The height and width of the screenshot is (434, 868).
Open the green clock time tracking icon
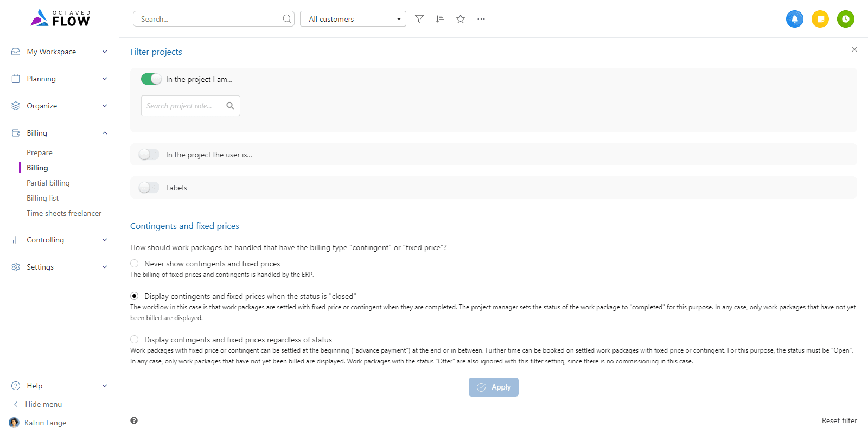[x=846, y=19]
